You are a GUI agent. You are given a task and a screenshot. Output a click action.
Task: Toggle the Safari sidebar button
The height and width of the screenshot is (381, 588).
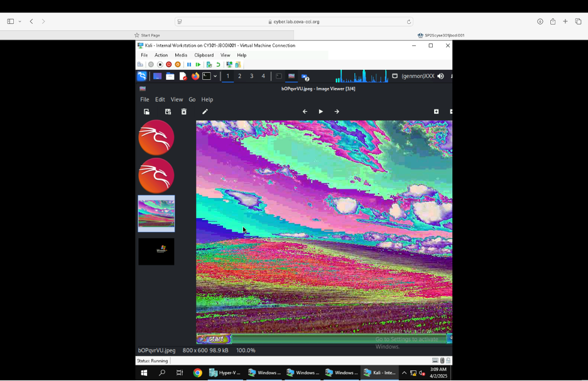(x=10, y=21)
